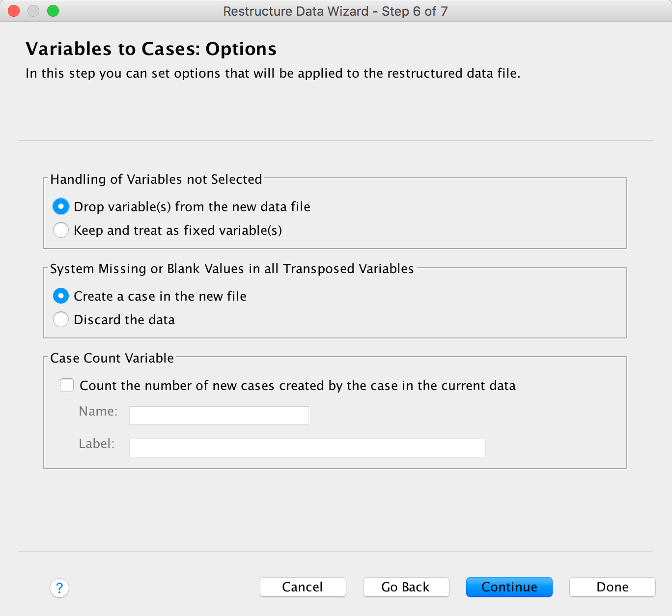Select Drop variable(s) from new data file
The image size is (672, 616).
(x=61, y=206)
